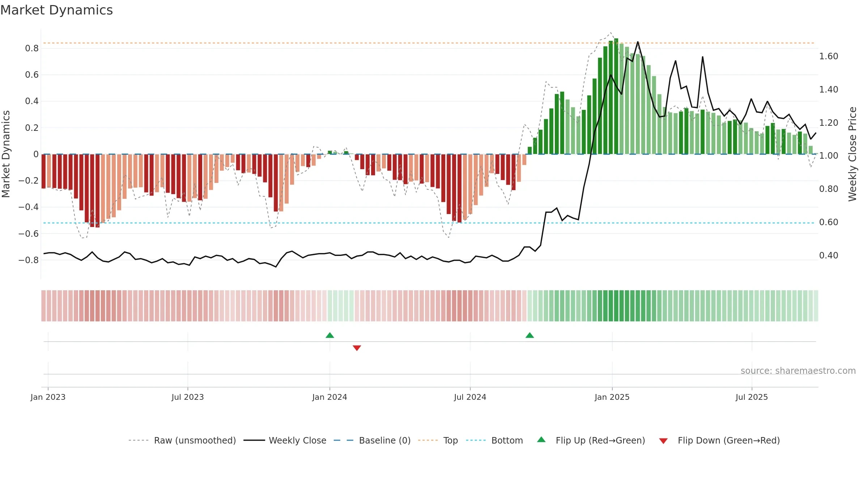Select the Flip Up marker after Jul 2024
The width and height of the screenshot is (868, 488).
coord(530,335)
